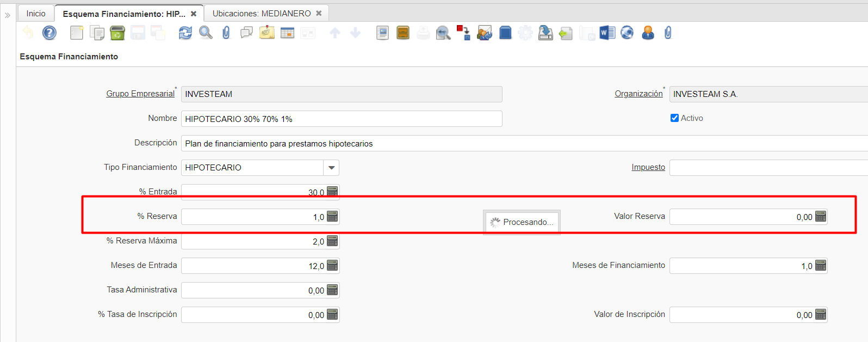Create a new record with the blank page icon

77,33
